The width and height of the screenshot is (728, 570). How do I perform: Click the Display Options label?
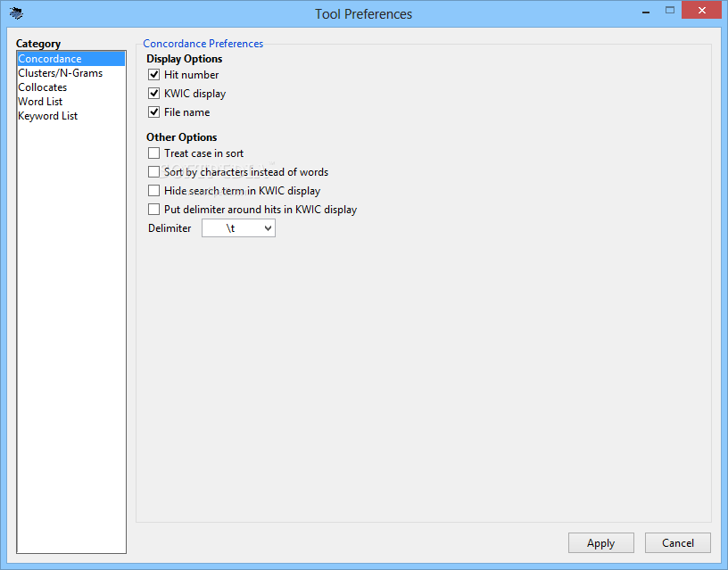pyautogui.click(x=185, y=59)
